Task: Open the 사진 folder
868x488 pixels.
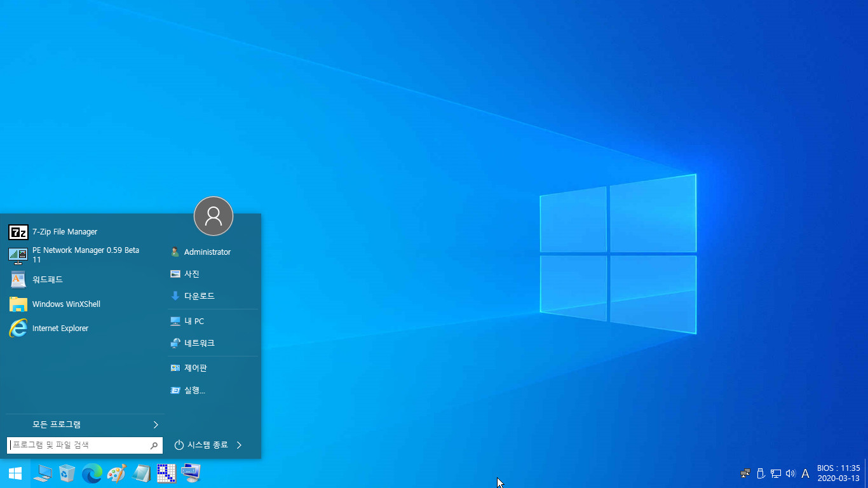Action: click(x=213, y=274)
